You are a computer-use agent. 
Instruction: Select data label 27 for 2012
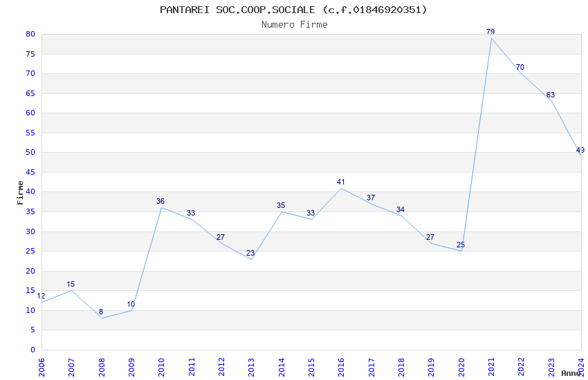point(221,237)
